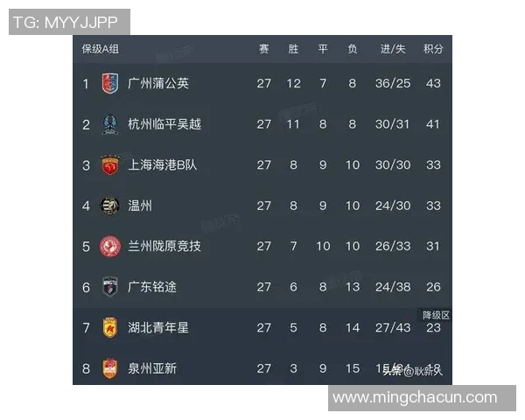Click the 降级区 relegation zone marker
The width and height of the screenshot is (525, 420).
436,315
